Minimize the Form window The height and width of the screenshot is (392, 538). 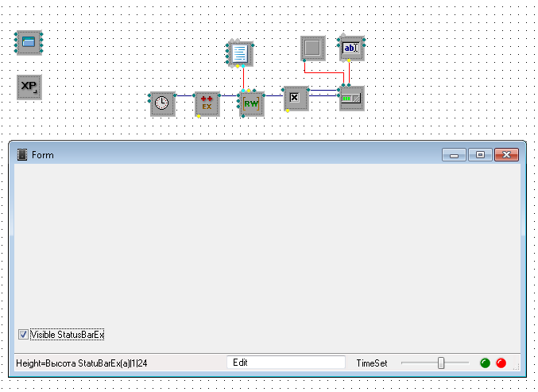(x=454, y=155)
